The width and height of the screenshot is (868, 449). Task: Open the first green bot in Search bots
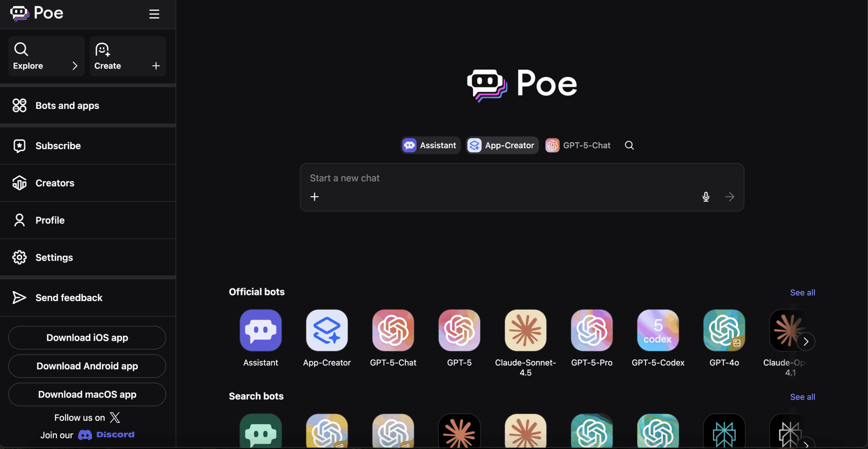point(261,432)
